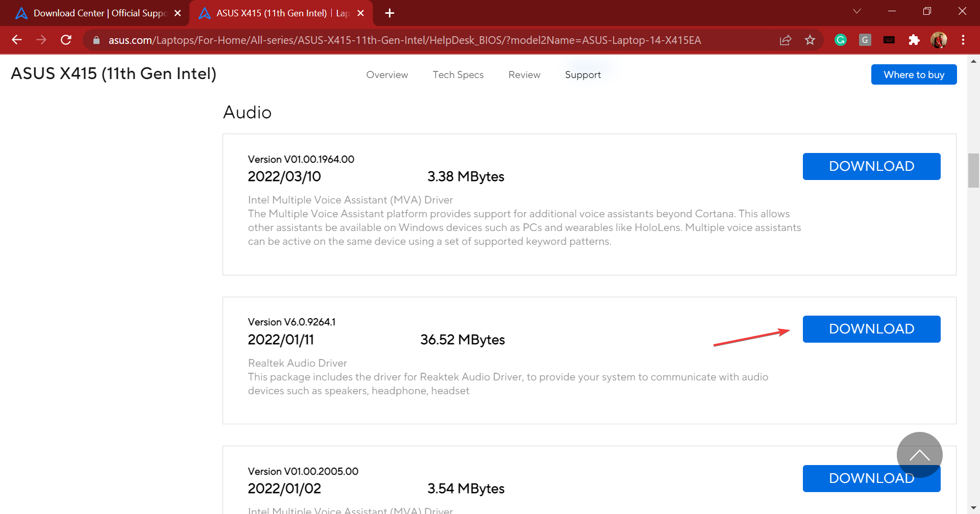Open the Chrome profile avatar
Viewport: 980px width, 514px height.
tap(939, 40)
